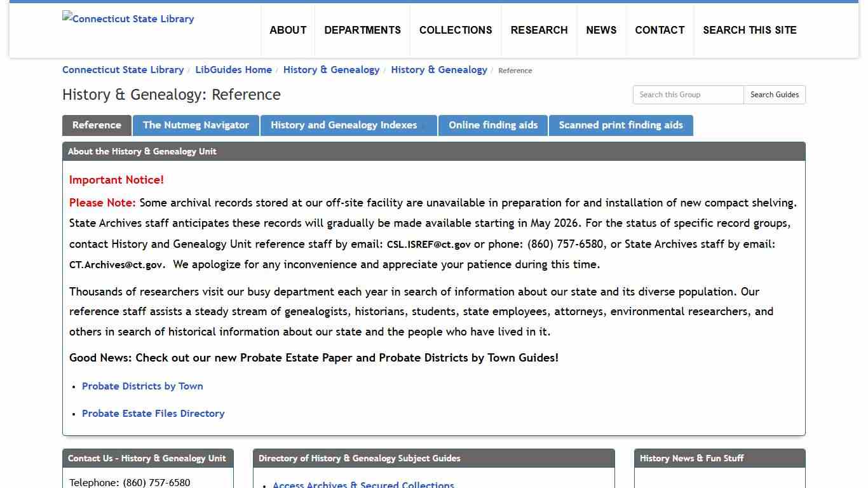
Task: Switch to The Nutmeg Navigator tab
Action: pyautogui.click(x=196, y=125)
